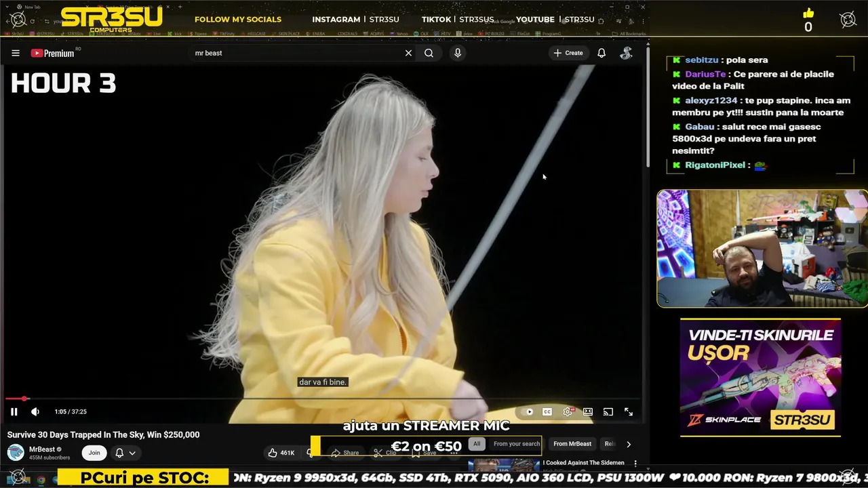Cast the video with Play on TV icon

coord(608,411)
